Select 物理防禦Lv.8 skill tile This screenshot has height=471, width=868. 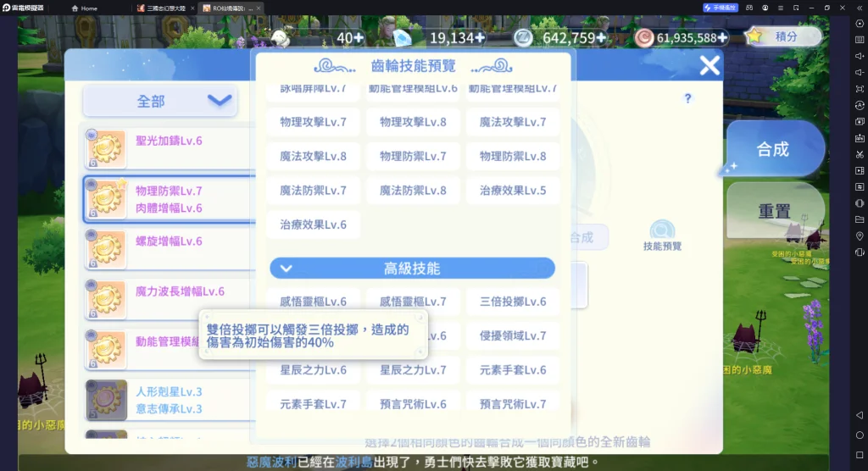[x=513, y=156]
